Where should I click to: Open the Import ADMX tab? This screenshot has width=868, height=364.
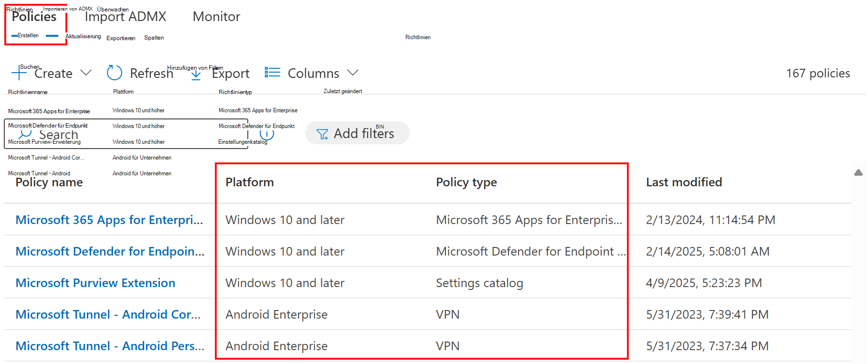click(126, 17)
